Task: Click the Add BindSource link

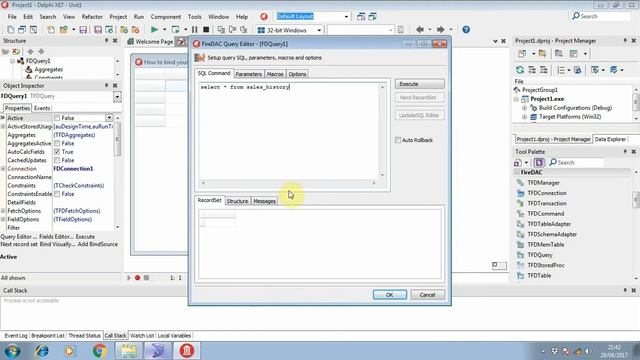Action: [x=98, y=244]
